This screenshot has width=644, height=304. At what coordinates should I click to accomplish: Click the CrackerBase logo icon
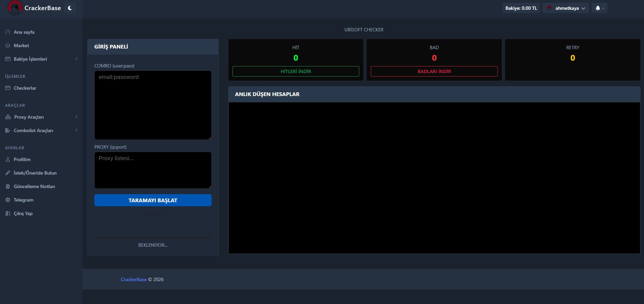(15, 8)
